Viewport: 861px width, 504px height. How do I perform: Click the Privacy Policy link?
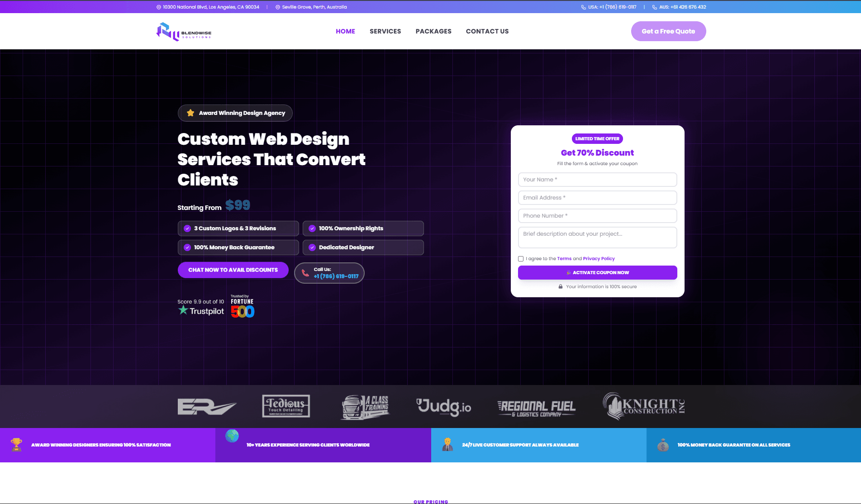click(x=598, y=258)
